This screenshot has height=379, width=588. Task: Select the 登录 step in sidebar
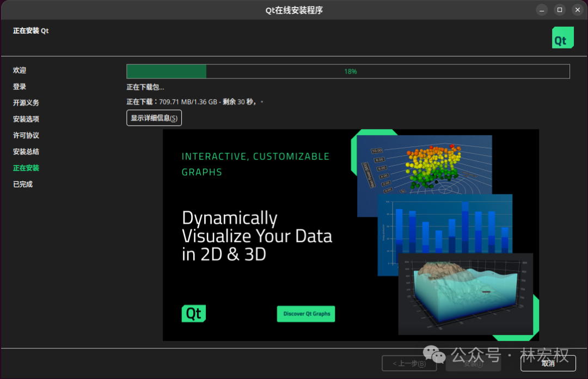point(20,87)
